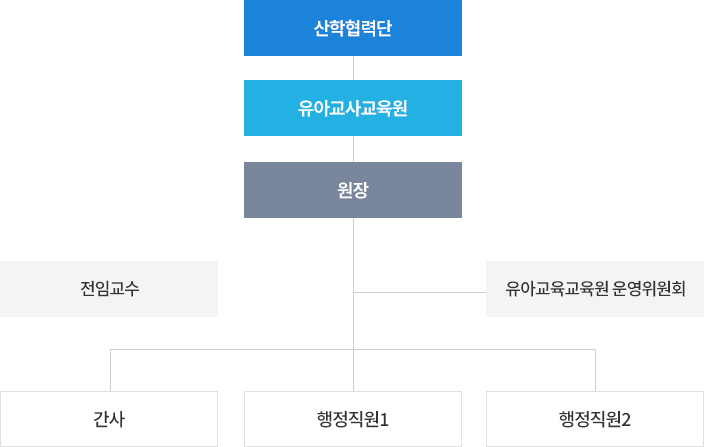Click horizontal line leading to 운영위원회 box

coord(420,293)
